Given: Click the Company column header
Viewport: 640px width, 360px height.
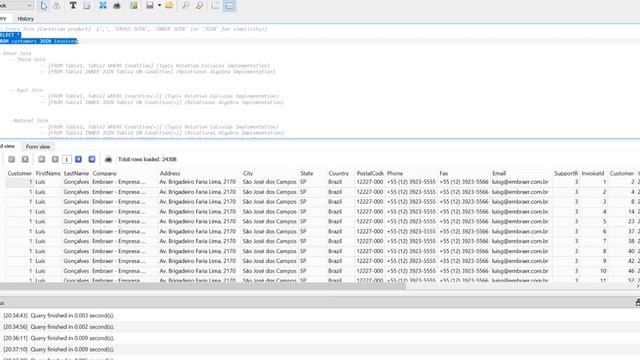Looking at the screenshot, I should (124, 173).
